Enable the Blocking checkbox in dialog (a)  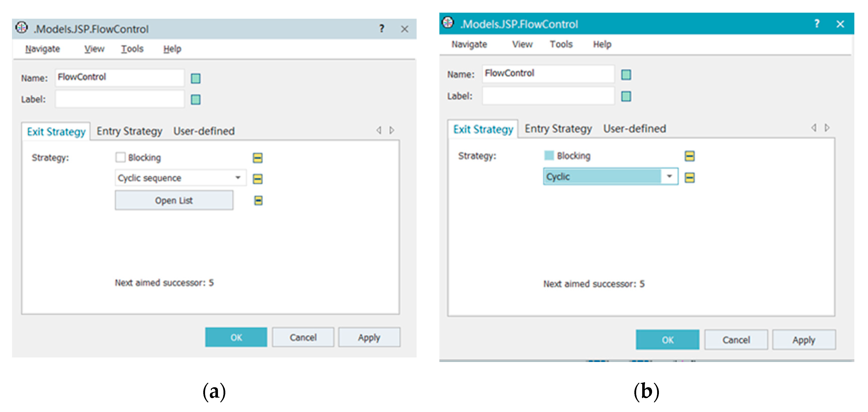click(x=120, y=157)
